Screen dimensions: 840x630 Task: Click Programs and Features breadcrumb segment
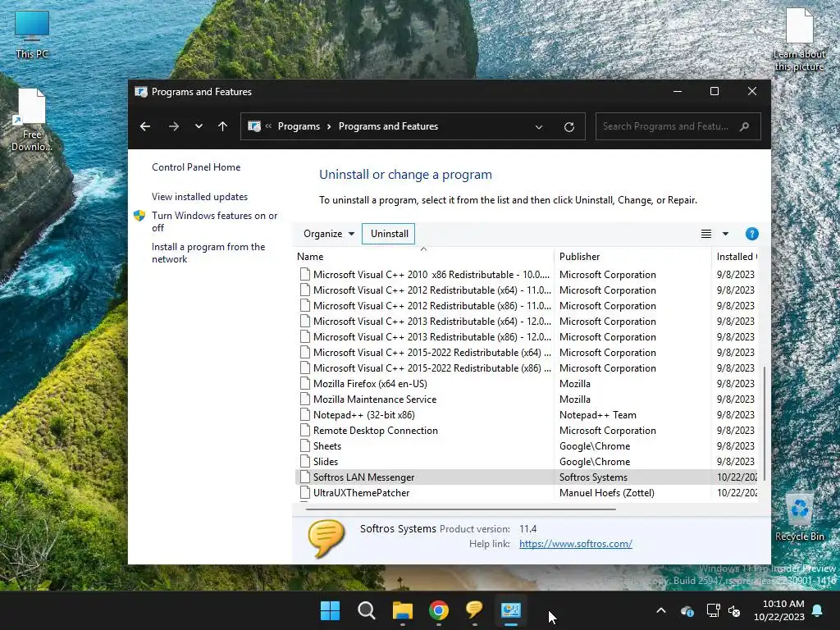click(x=388, y=126)
